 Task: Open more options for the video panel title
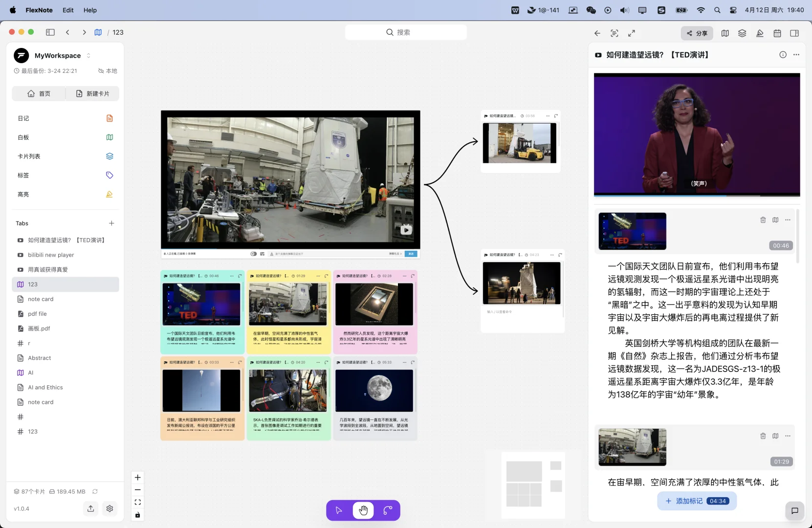click(x=796, y=55)
